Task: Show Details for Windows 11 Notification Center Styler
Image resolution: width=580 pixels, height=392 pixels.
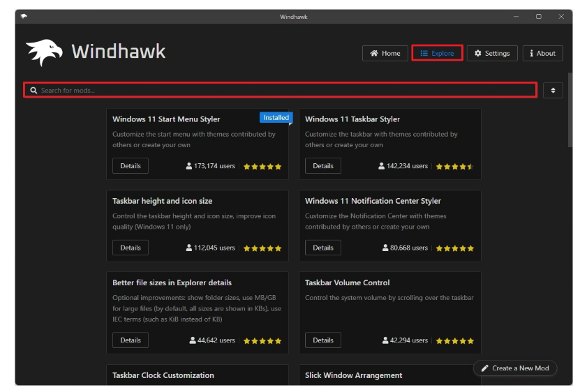Action: pyautogui.click(x=323, y=248)
